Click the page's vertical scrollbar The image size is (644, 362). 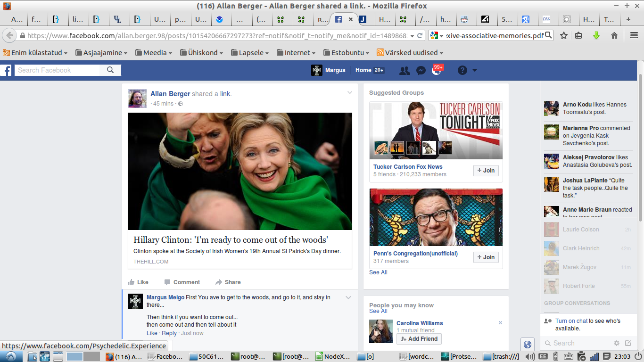coord(640,146)
